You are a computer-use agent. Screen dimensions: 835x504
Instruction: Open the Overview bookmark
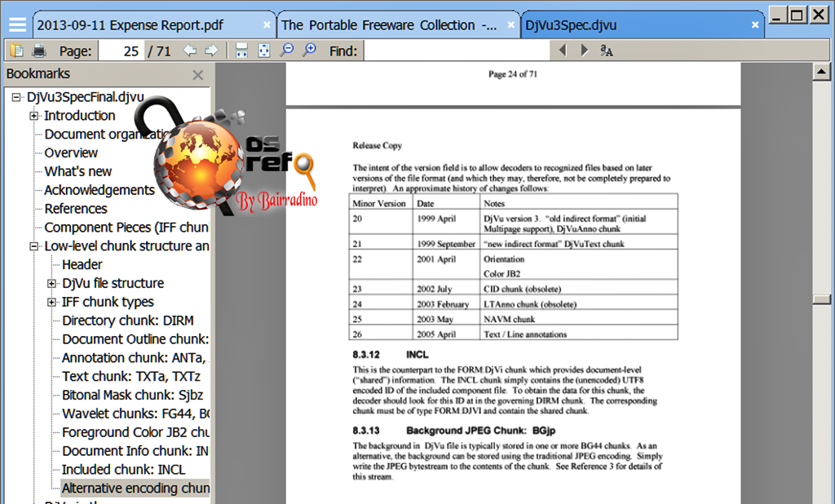[71, 153]
